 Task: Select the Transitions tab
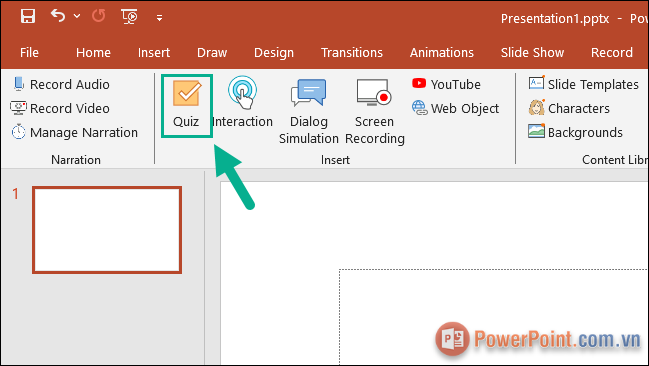352,53
